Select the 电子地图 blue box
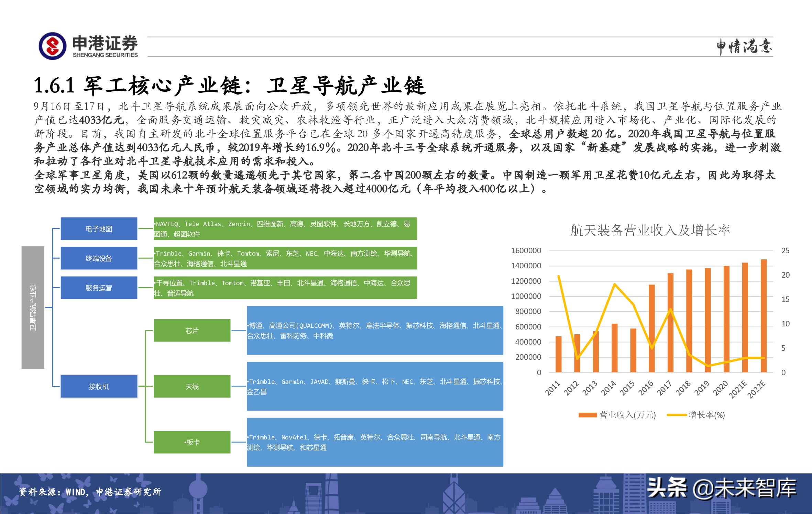 click(99, 229)
